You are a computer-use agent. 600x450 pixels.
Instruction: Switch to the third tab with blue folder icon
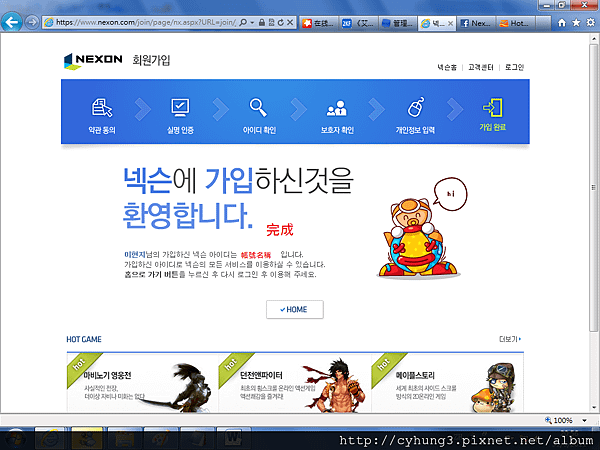click(x=398, y=23)
